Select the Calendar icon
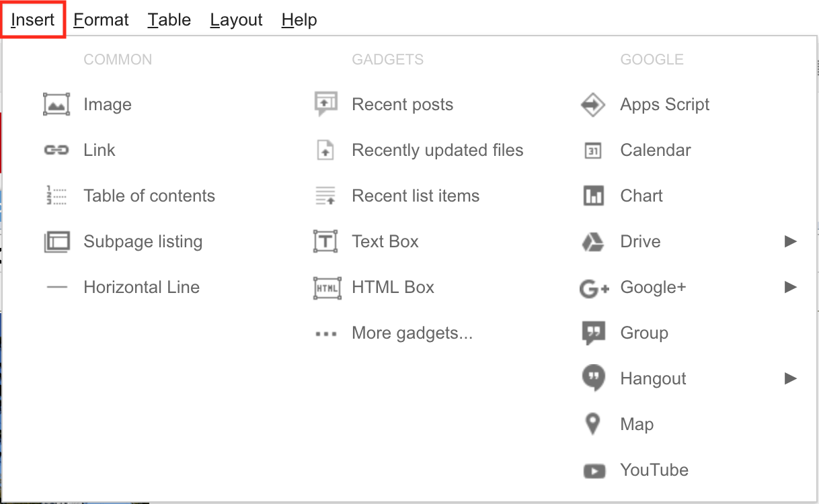This screenshot has height=504, width=819. [592, 151]
